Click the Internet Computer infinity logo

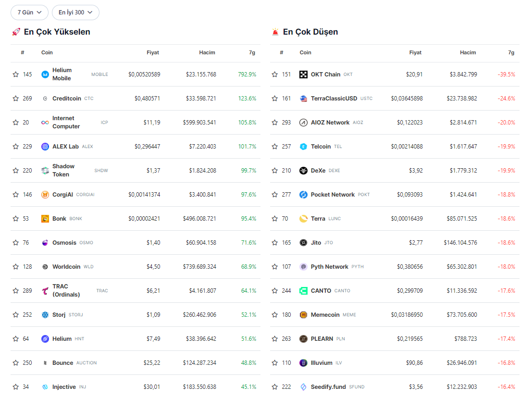(x=45, y=123)
